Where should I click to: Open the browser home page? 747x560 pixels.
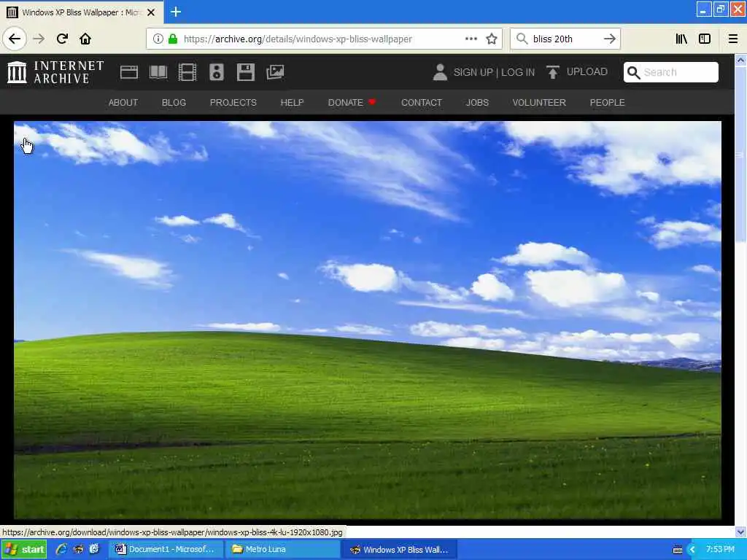tap(85, 39)
